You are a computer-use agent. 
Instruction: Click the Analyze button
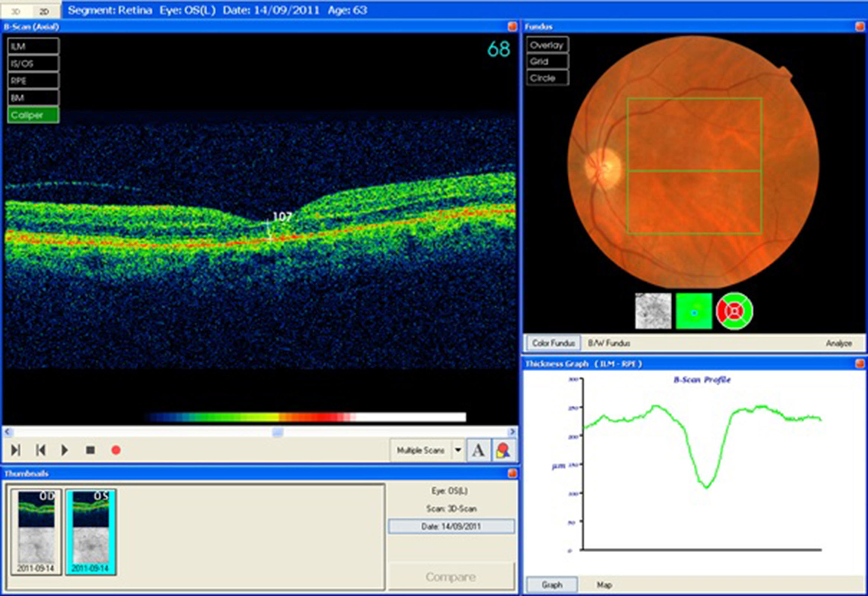point(839,343)
